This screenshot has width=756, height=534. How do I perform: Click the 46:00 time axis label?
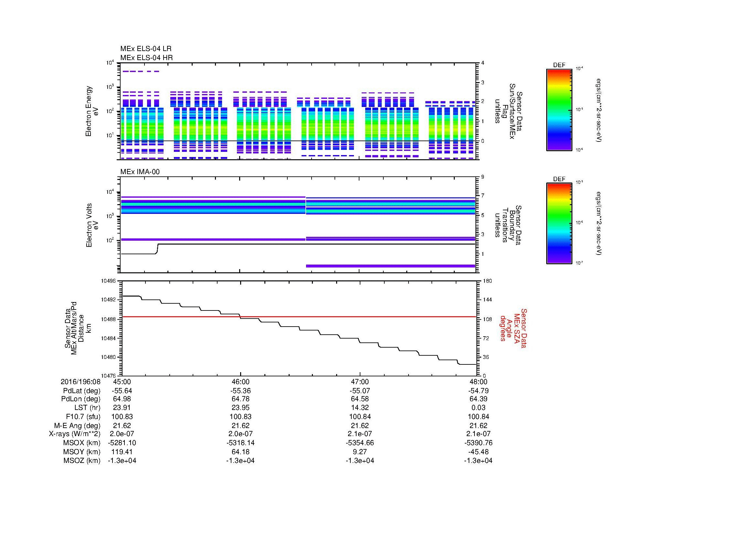click(x=240, y=382)
